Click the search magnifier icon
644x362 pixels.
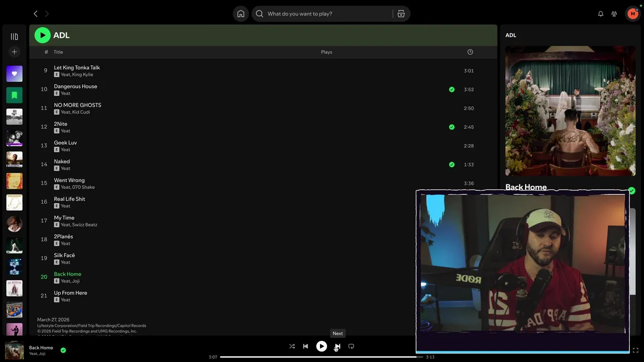[x=260, y=14]
